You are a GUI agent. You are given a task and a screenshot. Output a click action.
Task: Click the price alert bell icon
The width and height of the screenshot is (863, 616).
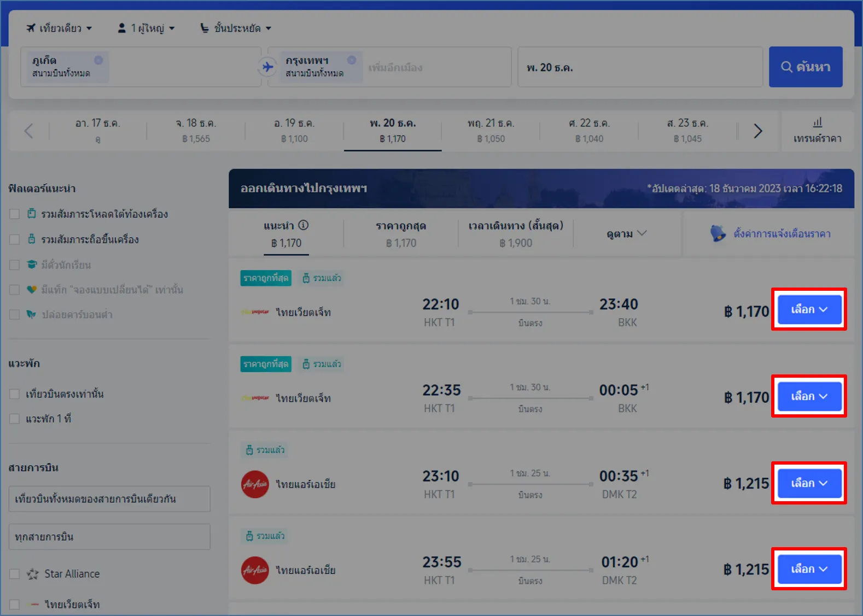[718, 233]
